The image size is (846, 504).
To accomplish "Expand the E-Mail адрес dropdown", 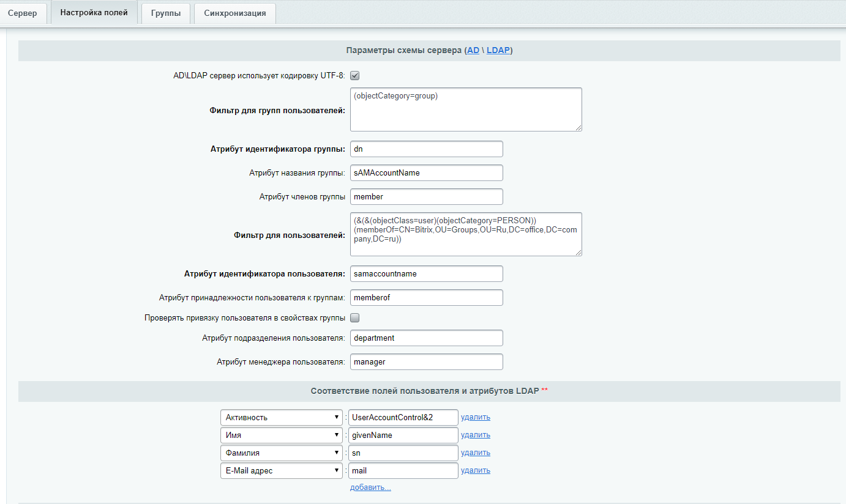I will tap(281, 471).
